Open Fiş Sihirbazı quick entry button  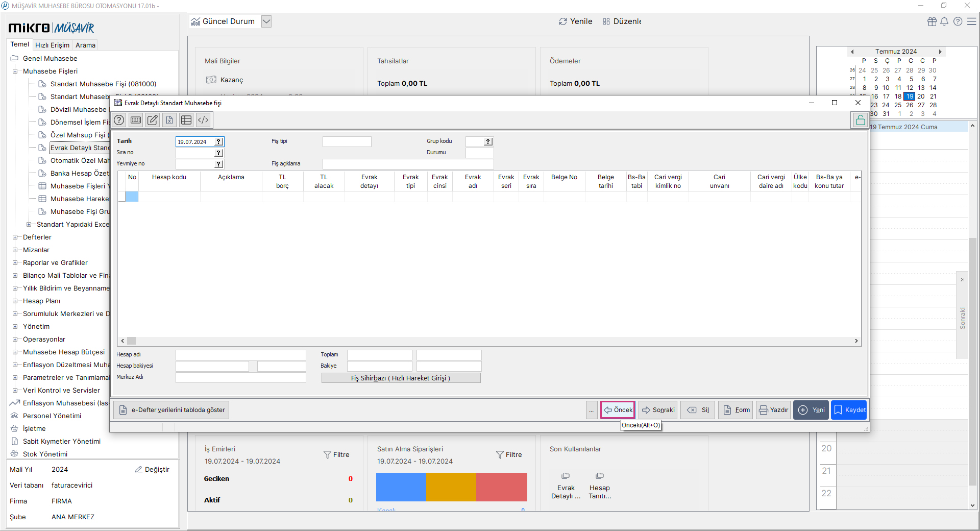pyautogui.click(x=401, y=378)
